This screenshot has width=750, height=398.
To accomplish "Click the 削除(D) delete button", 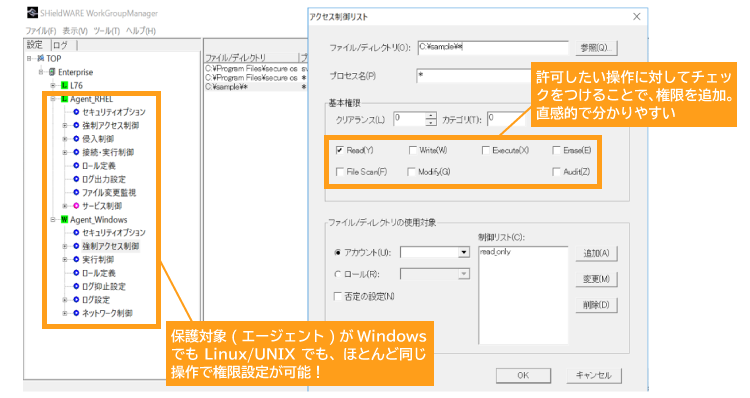I will 596,305.
